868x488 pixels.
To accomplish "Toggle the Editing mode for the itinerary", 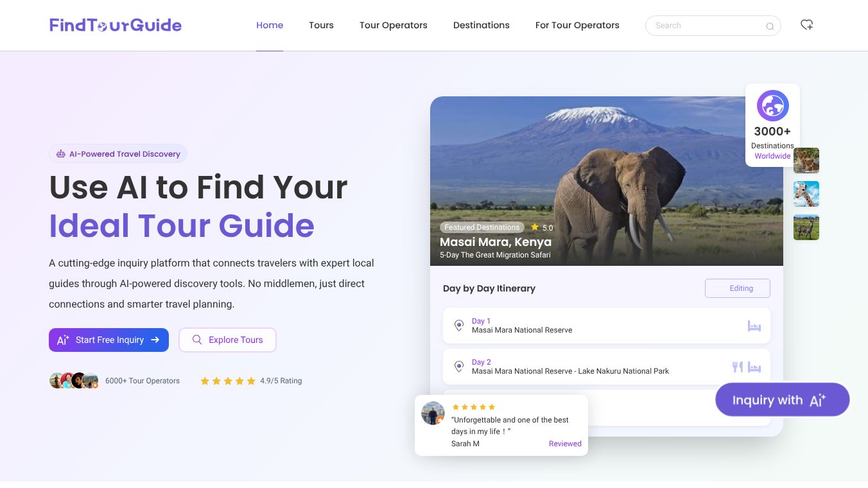I will (738, 288).
